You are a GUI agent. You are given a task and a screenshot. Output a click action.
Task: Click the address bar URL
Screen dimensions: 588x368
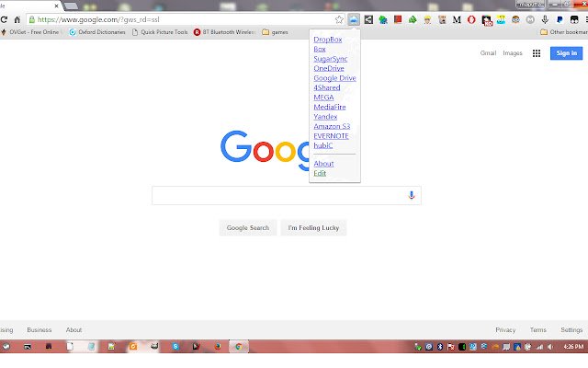point(98,19)
